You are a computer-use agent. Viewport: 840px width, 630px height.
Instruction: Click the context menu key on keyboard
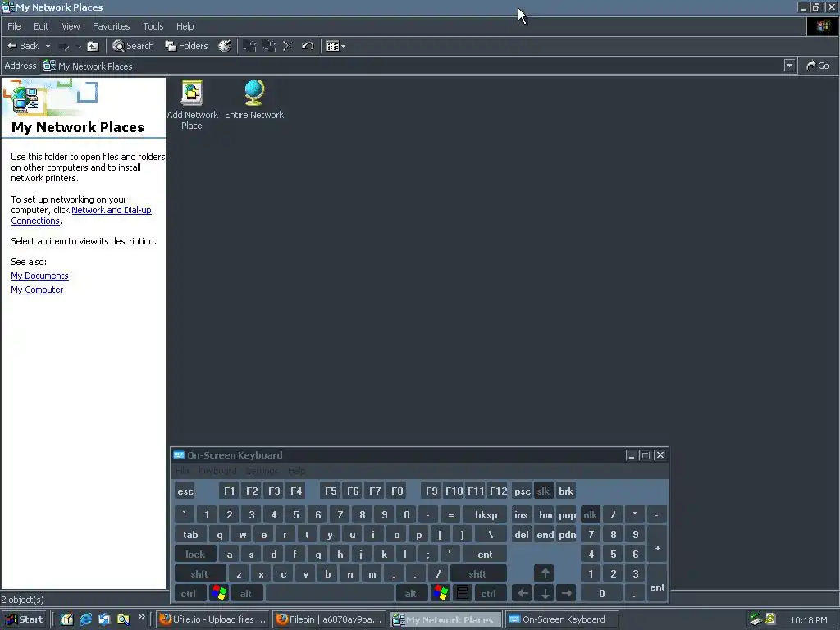[x=463, y=593]
